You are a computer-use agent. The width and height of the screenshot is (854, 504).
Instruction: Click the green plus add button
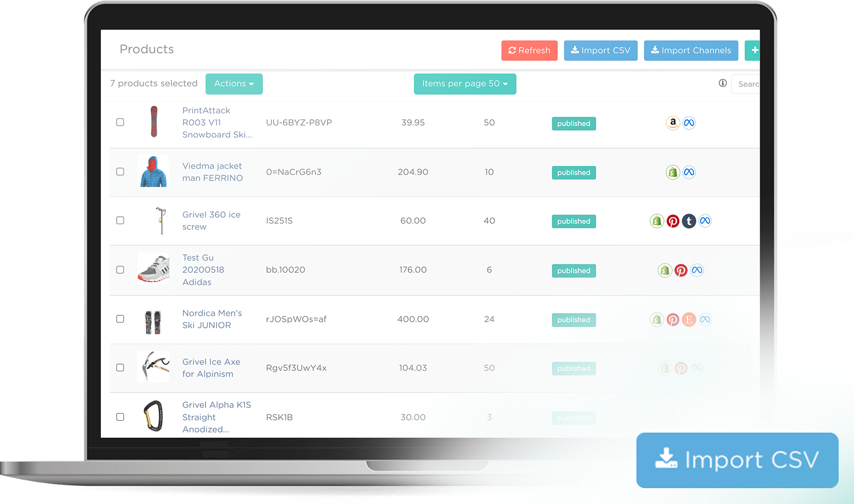[753, 50]
